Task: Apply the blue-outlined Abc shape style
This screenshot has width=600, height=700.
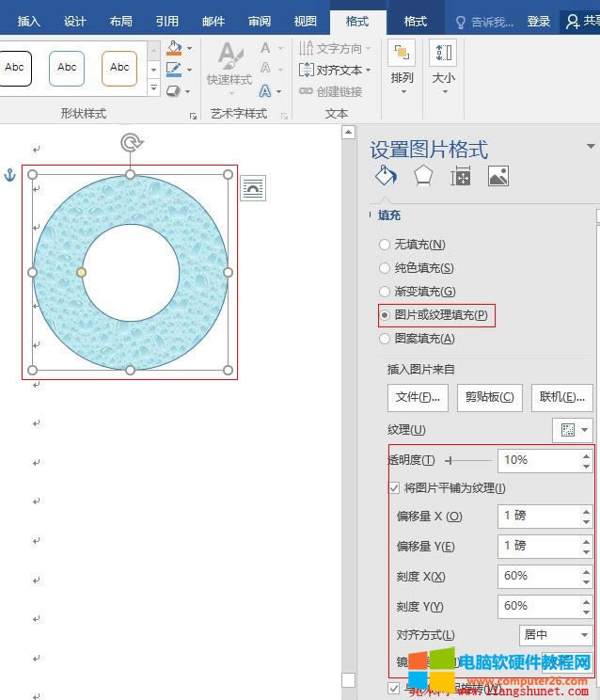Action: [67, 69]
